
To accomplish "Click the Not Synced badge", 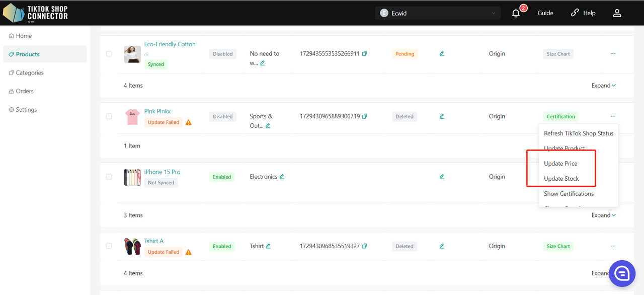I will 161,183.
